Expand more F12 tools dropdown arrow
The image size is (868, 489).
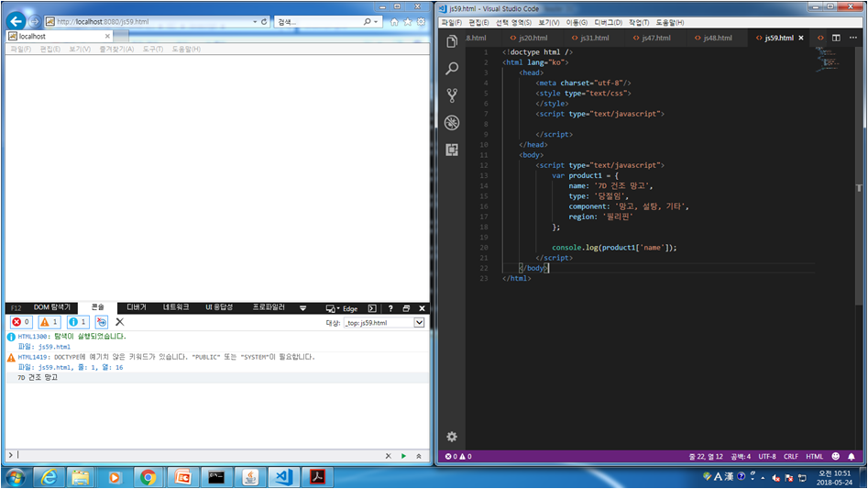tap(302, 308)
